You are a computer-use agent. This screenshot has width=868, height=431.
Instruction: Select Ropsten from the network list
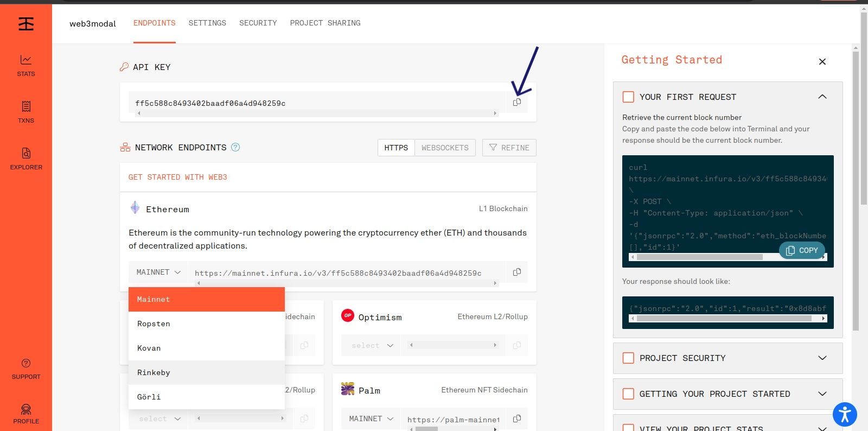(207, 324)
